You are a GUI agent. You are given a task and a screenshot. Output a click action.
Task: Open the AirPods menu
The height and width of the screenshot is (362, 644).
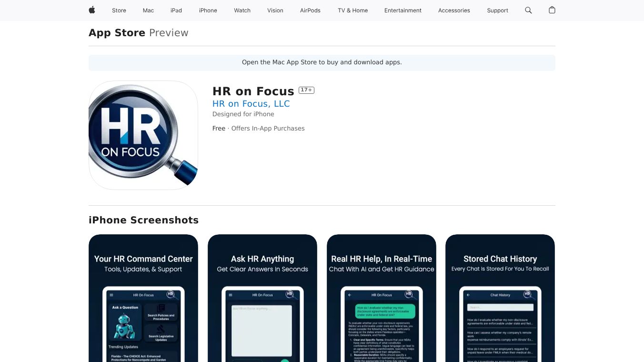click(x=311, y=10)
